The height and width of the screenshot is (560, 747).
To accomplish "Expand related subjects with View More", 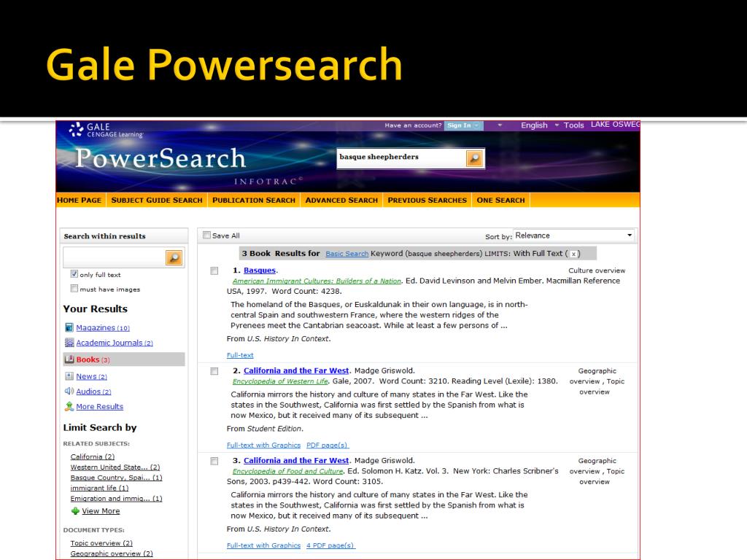I will (x=101, y=511).
